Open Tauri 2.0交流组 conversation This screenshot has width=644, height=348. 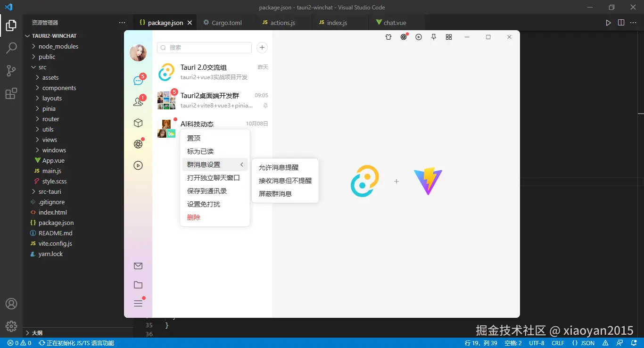tap(213, 72)
